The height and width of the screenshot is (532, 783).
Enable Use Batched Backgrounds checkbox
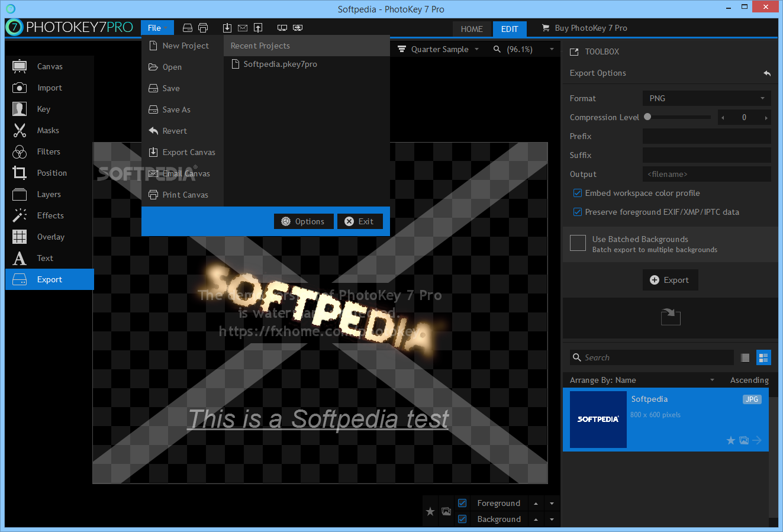[578, 243]
